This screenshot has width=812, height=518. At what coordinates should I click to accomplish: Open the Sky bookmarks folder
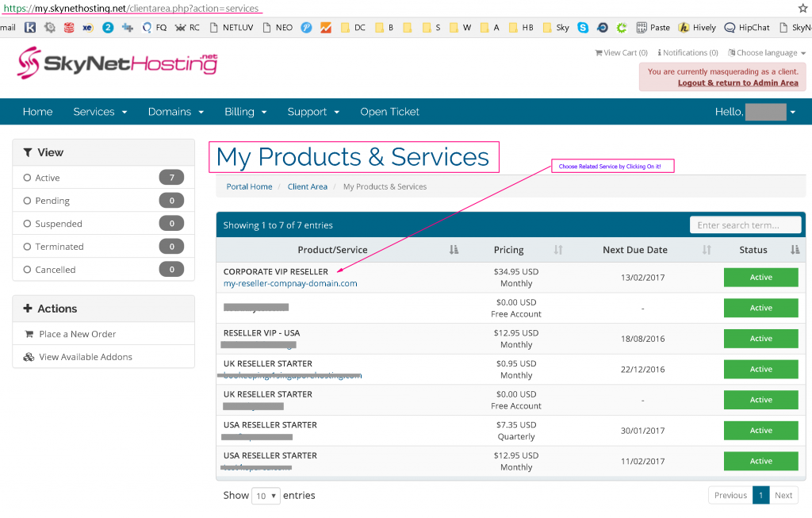[556, 28]
